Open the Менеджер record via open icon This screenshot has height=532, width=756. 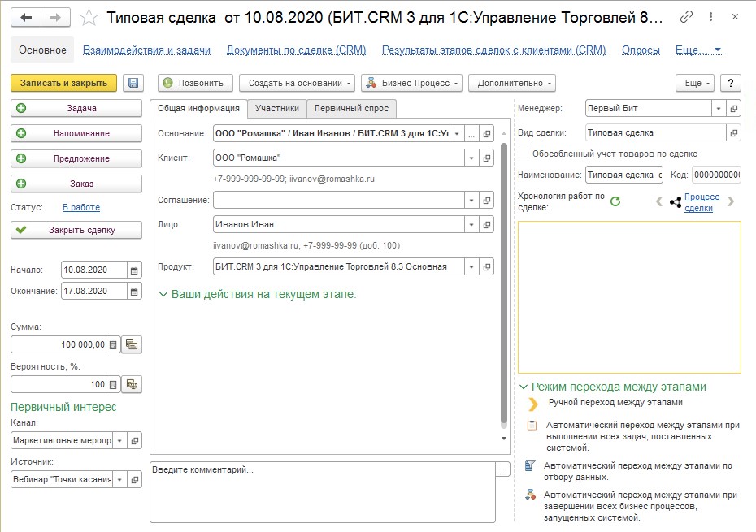point(734,108)
